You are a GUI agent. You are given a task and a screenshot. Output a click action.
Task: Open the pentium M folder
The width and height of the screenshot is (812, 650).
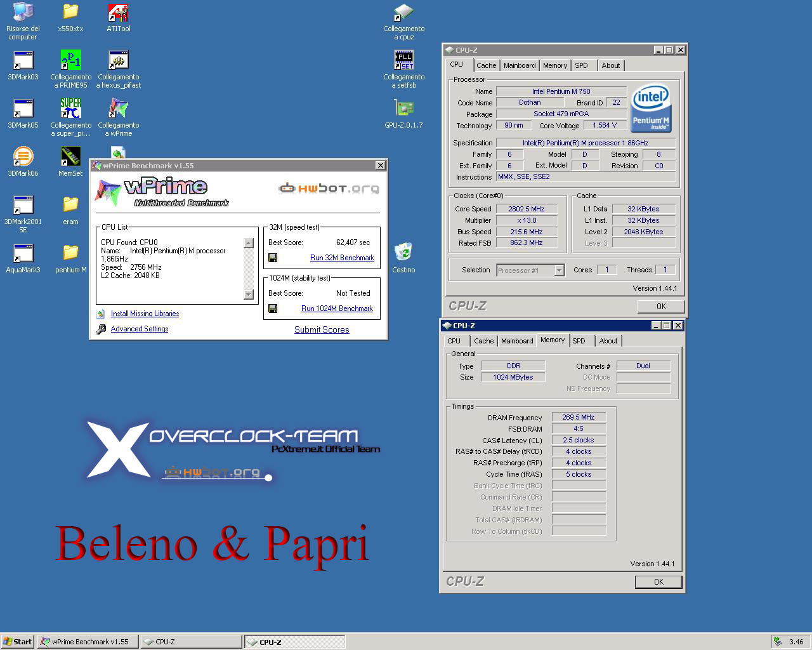(x=70, y=259)
